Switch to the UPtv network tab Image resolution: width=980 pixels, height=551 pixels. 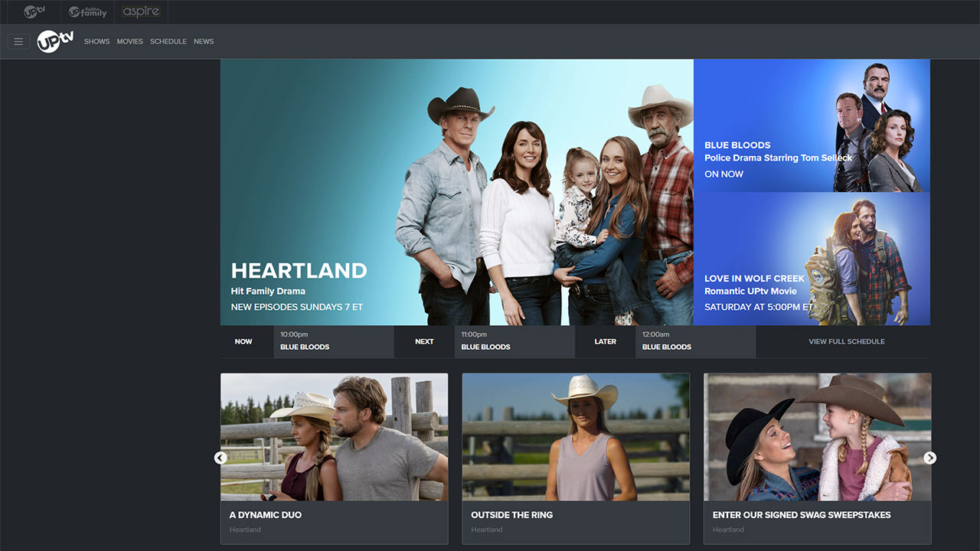point(34,11)
